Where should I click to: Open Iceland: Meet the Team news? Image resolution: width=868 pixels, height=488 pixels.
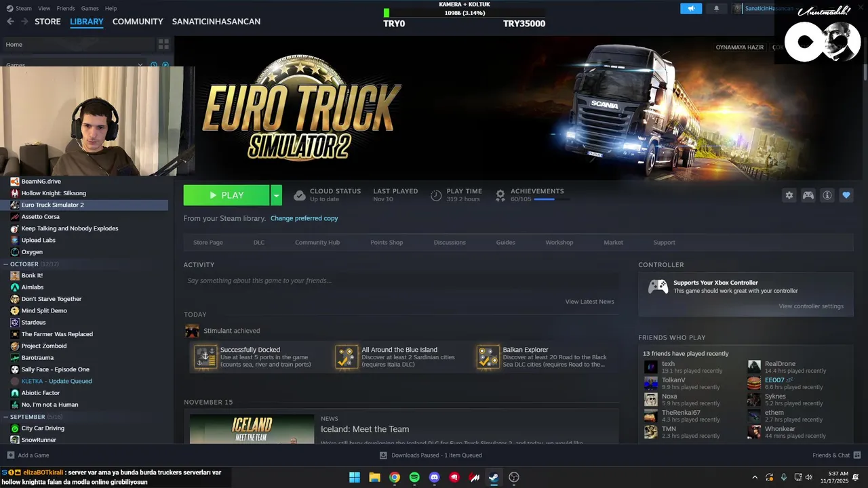click(365, 429)
